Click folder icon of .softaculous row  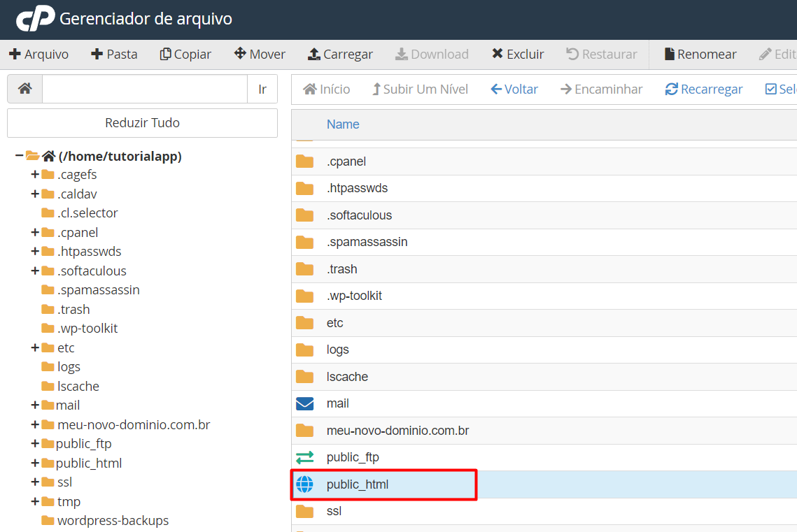click(x=304, y=215)
